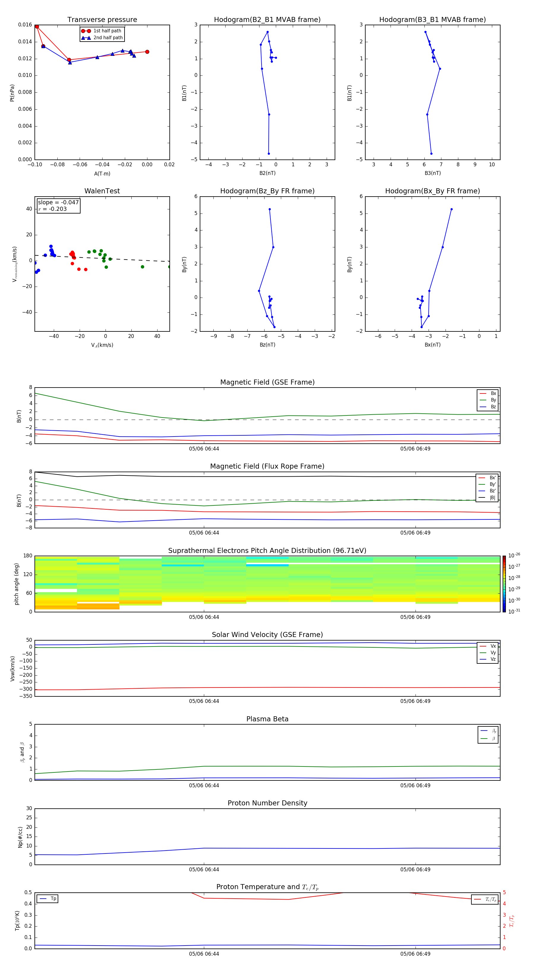Click the 'A(T·m)' x-axis label
The image size is (535, 980).
pos(102,174)
